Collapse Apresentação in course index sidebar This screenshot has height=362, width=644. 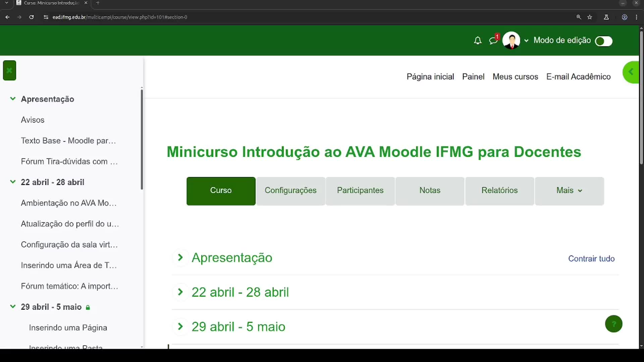coord(13,99)
